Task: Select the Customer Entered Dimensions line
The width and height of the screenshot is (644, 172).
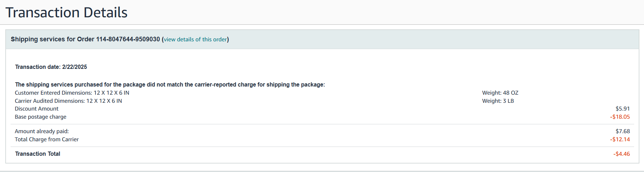Action: pyautogui.click(x=72, y=93)
